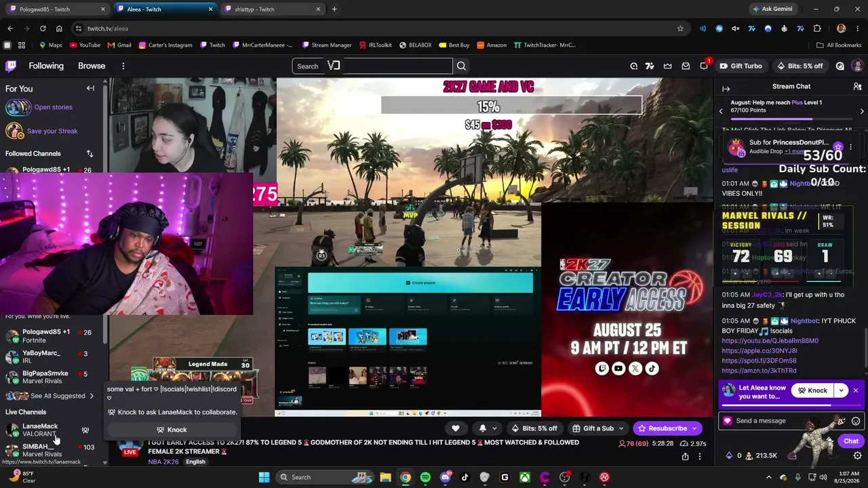Open Twitch Prime loot crown icon
The image size is (868, 488).
click(668, 66)
